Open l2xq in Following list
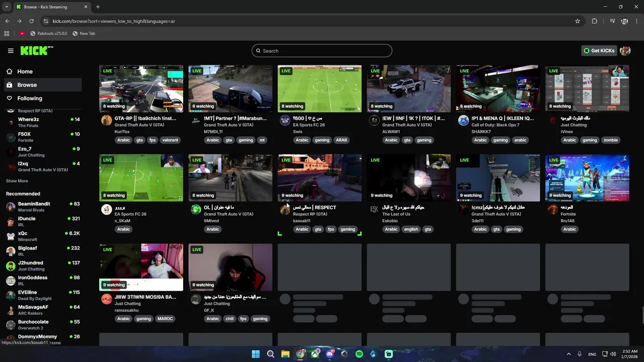The width and height of the screenshot is (644, 362). (x=43, y=166)
